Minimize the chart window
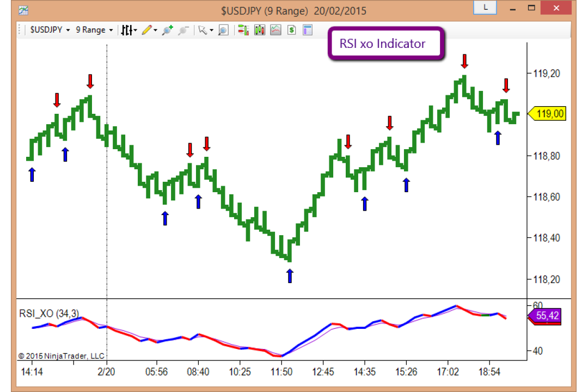This screenshot has width=588, height=392. [513, 8]
